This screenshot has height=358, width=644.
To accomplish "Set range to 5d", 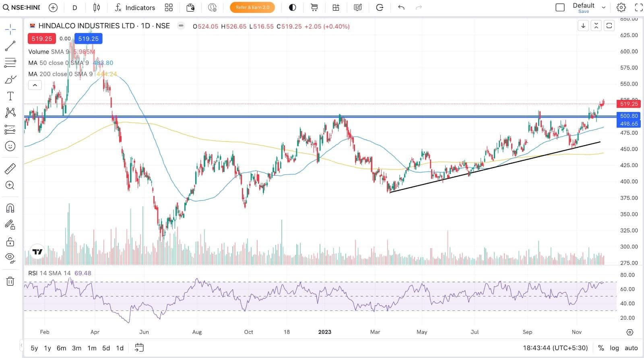I will point(106,348).
